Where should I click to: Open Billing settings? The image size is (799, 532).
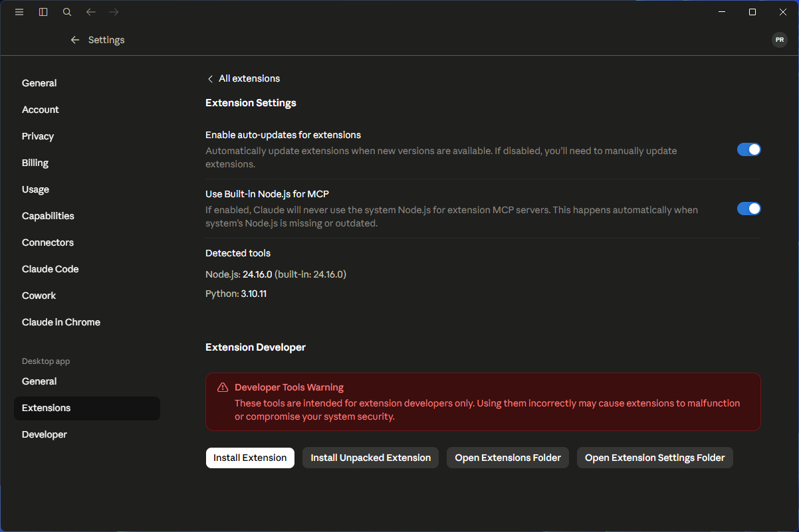coord(87,163)
